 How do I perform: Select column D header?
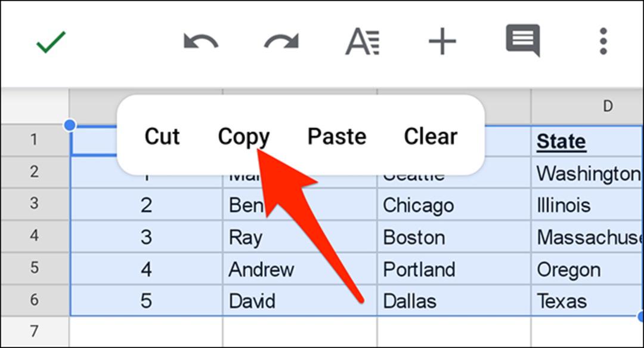(587, 106)
